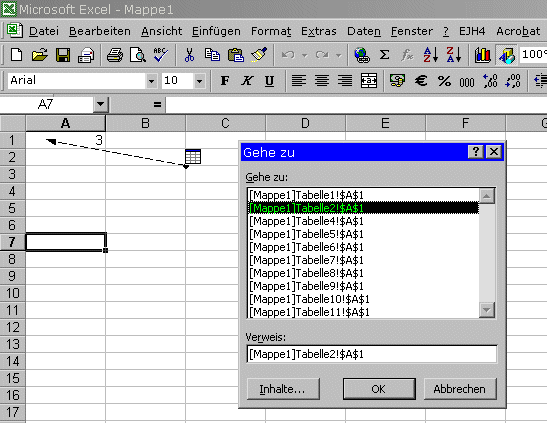
Task: Increase decimal places icon
Action: click(490, 81)
